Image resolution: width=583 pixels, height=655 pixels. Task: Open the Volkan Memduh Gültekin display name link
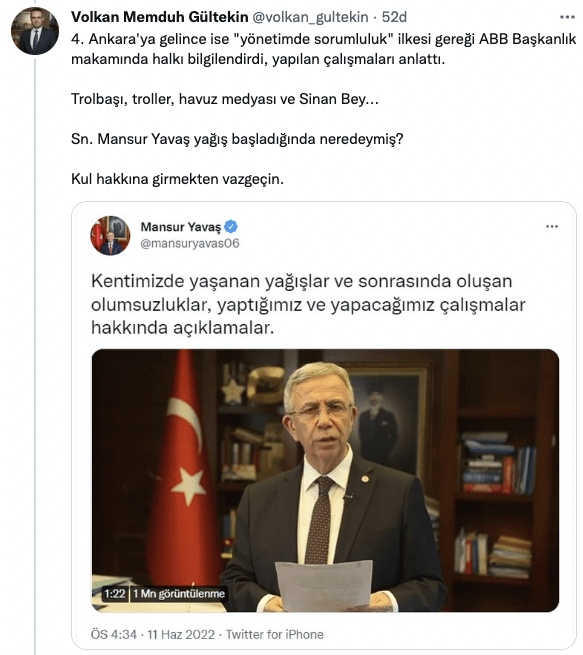[x=160, y=17]
